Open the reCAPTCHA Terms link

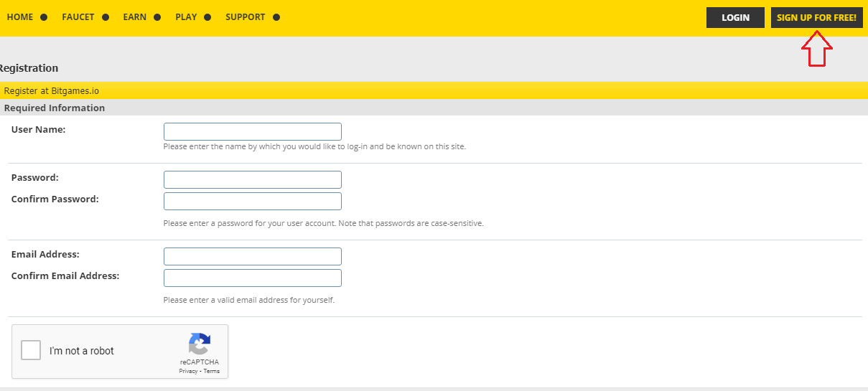212,371
